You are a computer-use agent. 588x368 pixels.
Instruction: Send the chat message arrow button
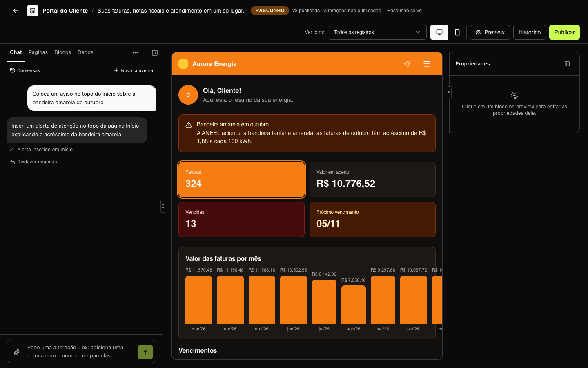[145, 352]
